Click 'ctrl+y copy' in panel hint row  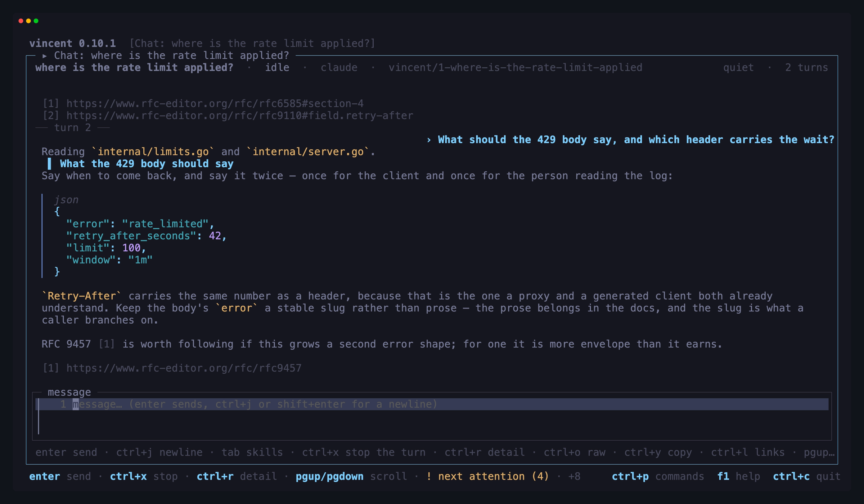[x=658, y=452]
